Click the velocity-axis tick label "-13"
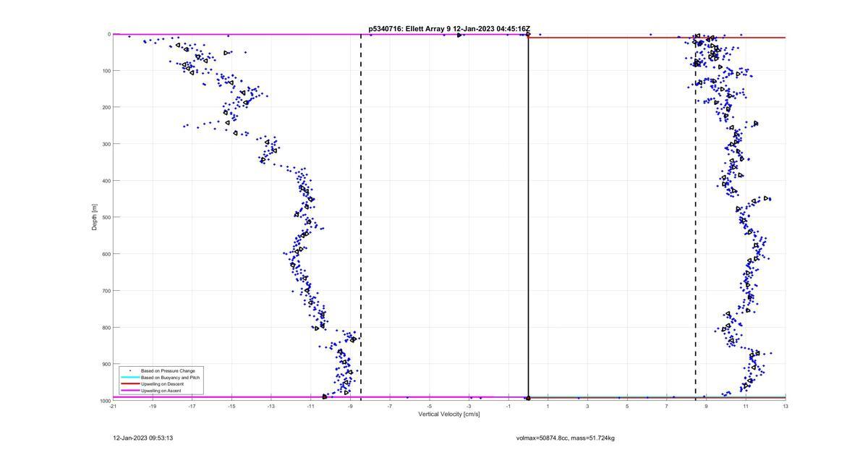The height and width of the screenshot is (450, 868). (x=271, y=406)
